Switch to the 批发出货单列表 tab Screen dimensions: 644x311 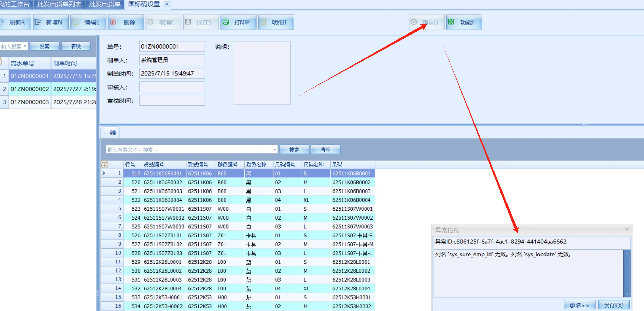coord(59,4)
